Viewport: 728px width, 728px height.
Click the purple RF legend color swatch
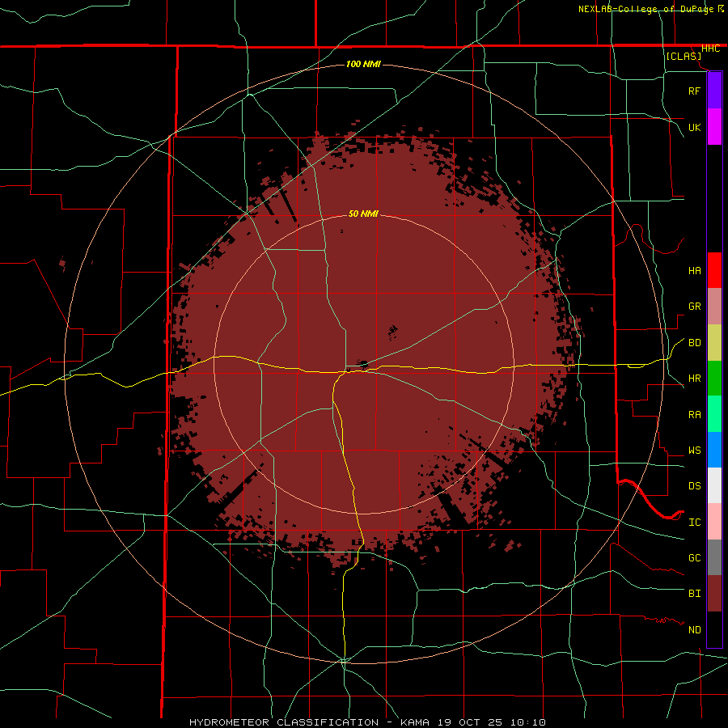714,91
